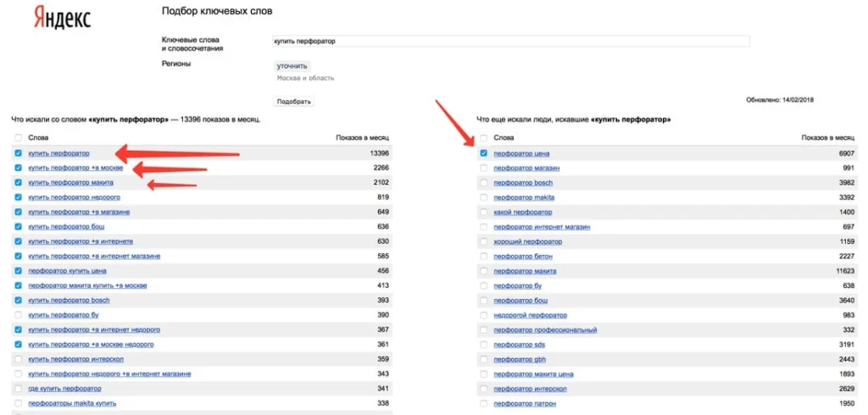
Task: Open the 'перфоратор gbh' link
Action: (x=520, y=359)
